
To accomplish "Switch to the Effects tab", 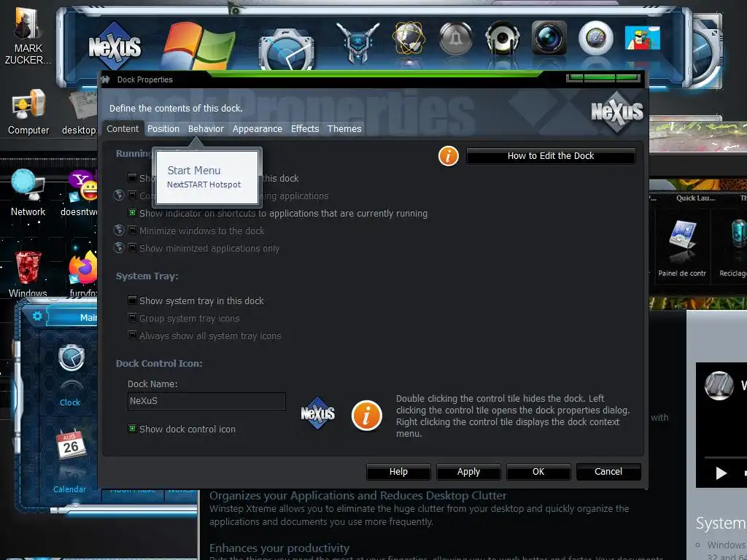I will [x=305, y=128].
